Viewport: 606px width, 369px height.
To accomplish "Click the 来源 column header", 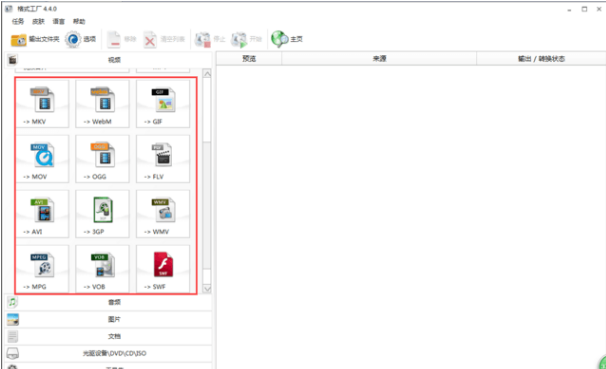I will coord(379,59).
